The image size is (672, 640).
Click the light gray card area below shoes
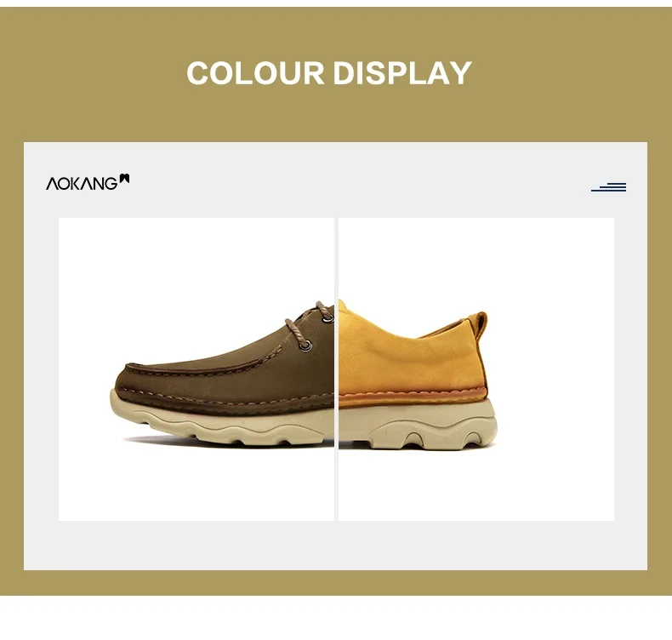pos(335,546)
